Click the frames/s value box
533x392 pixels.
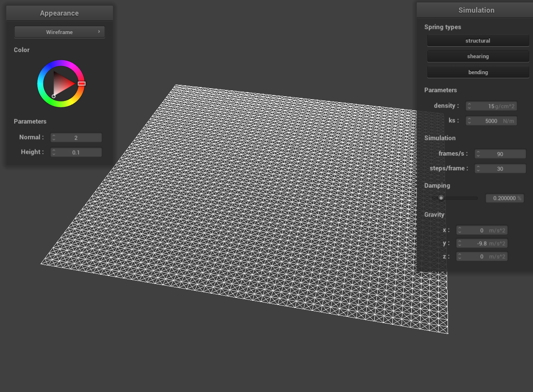click(x=500, y=154)
